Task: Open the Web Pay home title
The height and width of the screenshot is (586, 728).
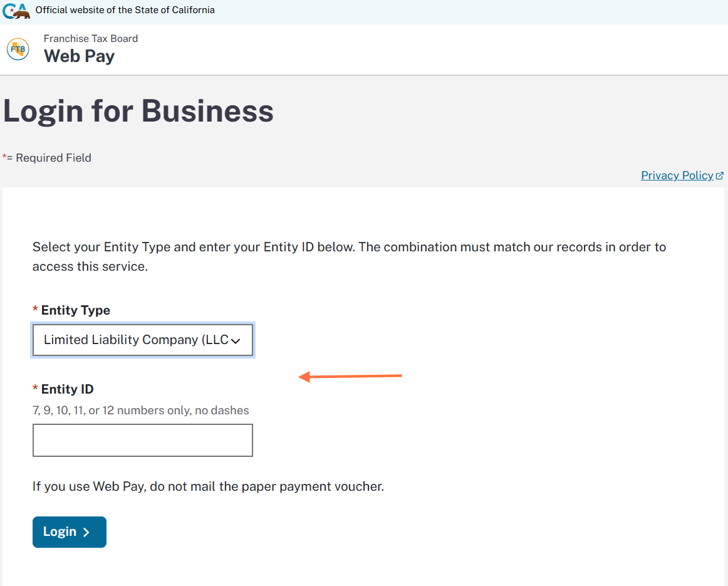Action: point(80,56)
